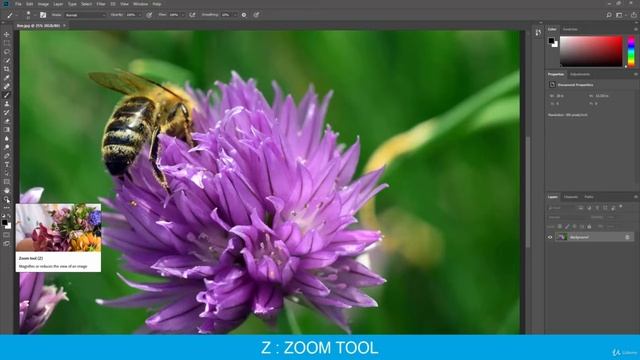Open the Flow slider dropdown arrow
This screenshot has height=360, width=640.
(x=182, y=15)
